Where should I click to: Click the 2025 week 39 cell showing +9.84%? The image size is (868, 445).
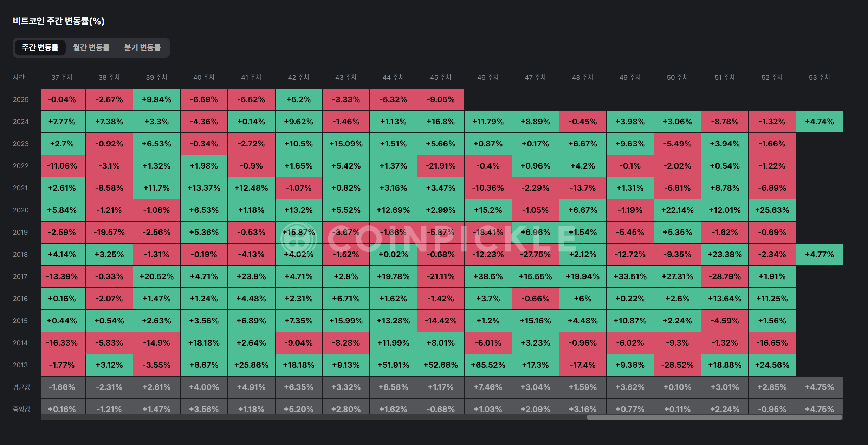[156, 99]
